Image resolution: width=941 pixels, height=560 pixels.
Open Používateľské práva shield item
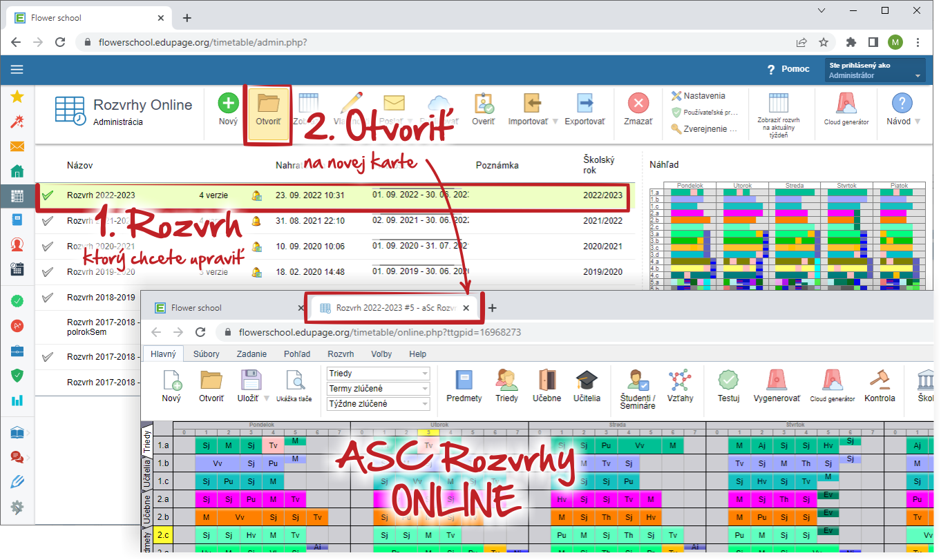705,112
